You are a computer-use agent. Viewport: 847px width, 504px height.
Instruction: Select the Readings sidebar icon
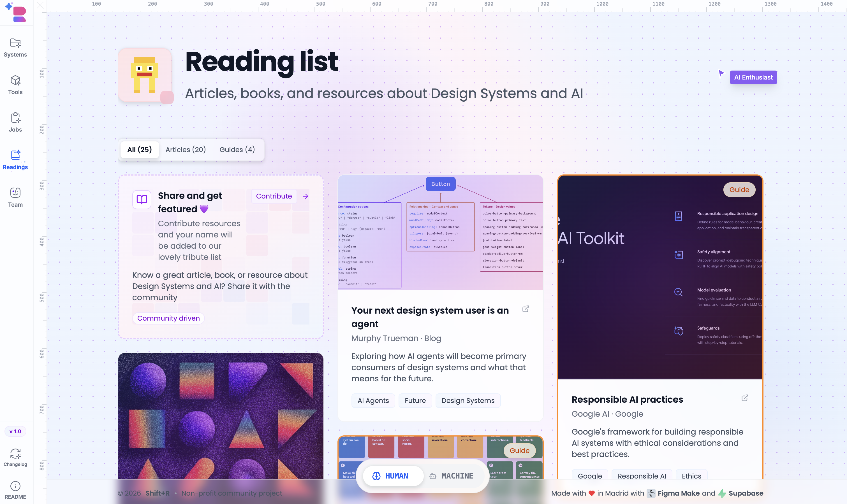point(15,160)
